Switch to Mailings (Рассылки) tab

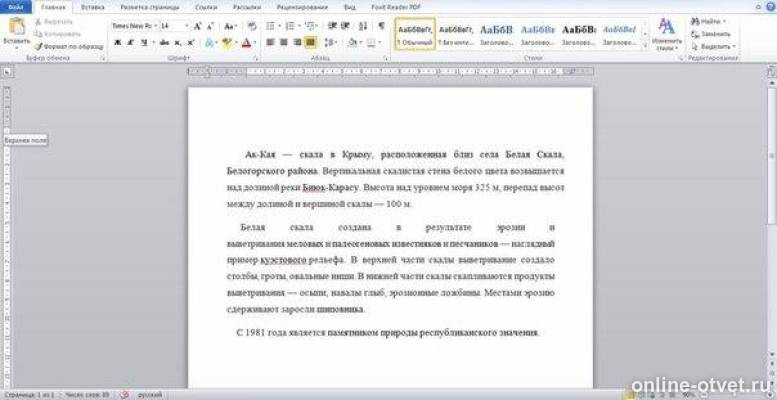[x=248, y=7]
